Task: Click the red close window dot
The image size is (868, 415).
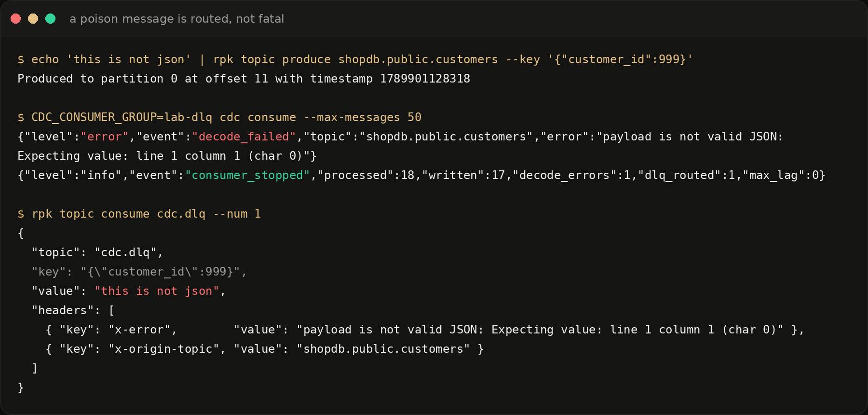Action: coord(15,19)
